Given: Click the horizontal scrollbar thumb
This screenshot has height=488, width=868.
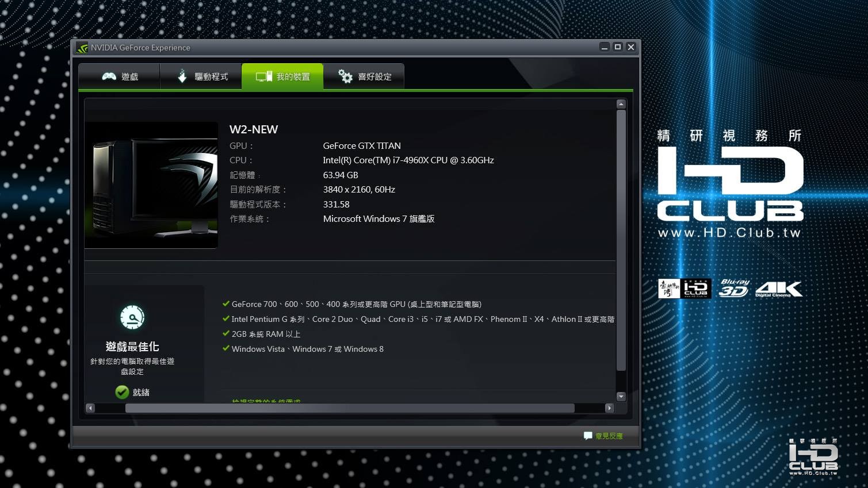Looking at the screenshot, I should click(350, 408).
